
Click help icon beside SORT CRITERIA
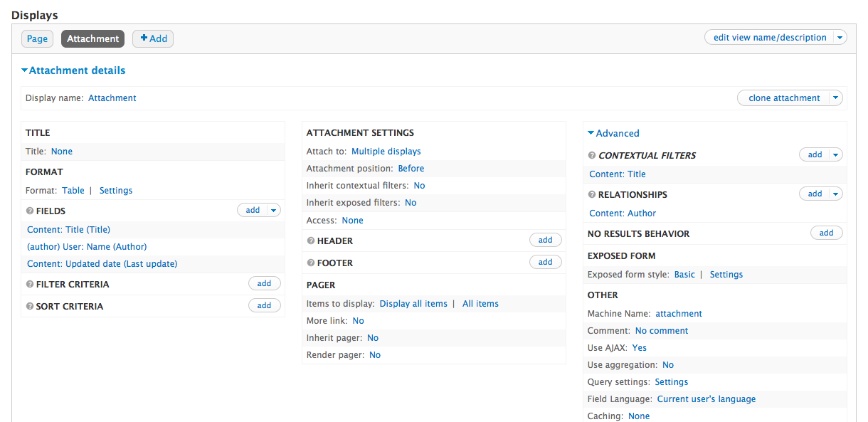30,307
